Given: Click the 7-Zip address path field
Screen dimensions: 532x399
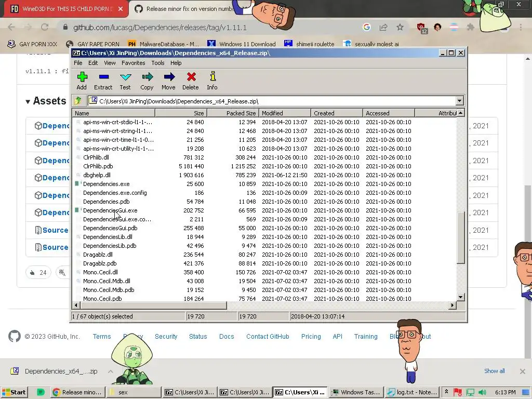Looking at the screenshot, I should (x=271, y=101).
